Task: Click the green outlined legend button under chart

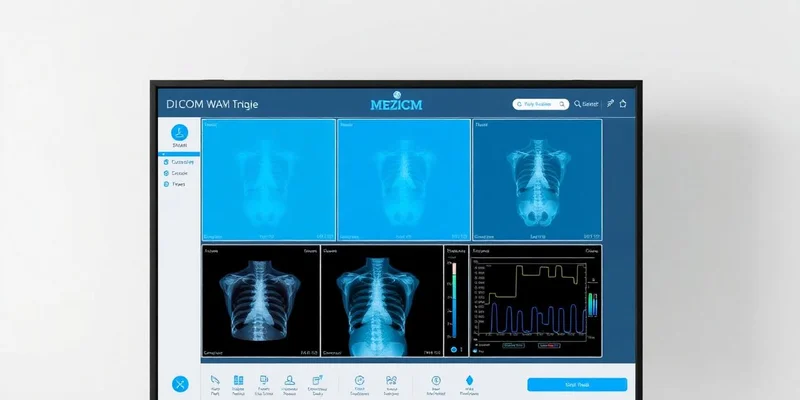Action: click(513, 345)
